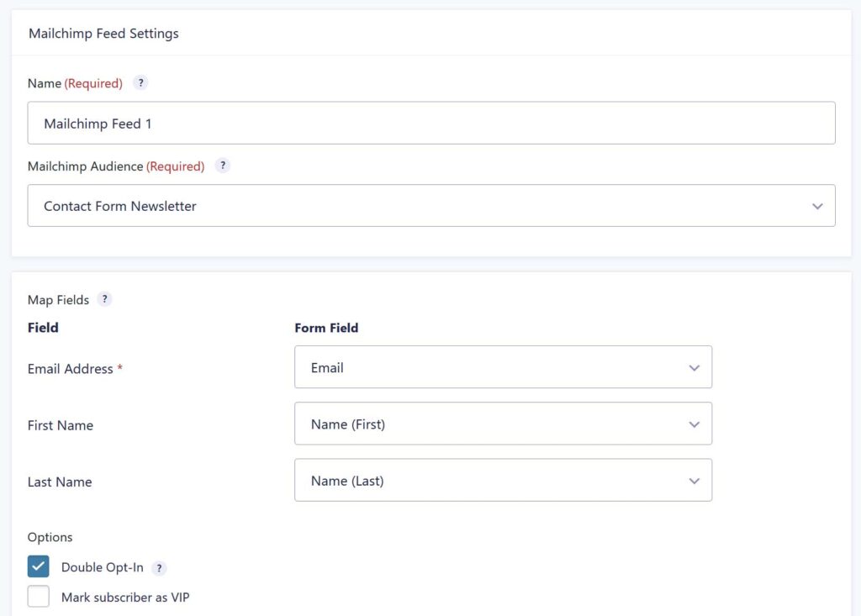Click the Mailchimp Audience help icon
Image resolution: width=861 pixels, height=616 pixels.
pos(222,166)
